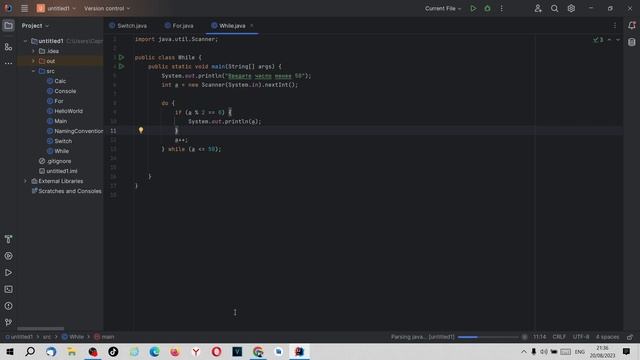
Task: Open Microsoft Edge from taskbar
Action: tap(154, 351)
